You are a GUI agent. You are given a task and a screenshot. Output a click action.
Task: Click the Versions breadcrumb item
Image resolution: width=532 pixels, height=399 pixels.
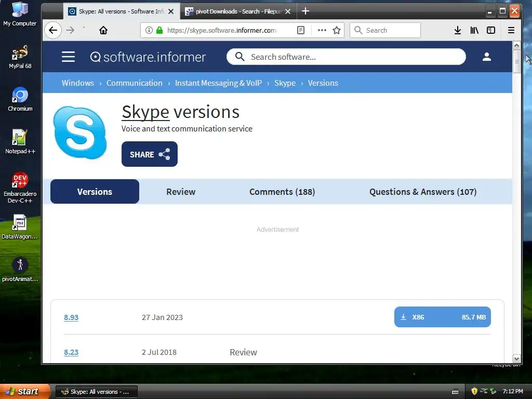point(323,83)
